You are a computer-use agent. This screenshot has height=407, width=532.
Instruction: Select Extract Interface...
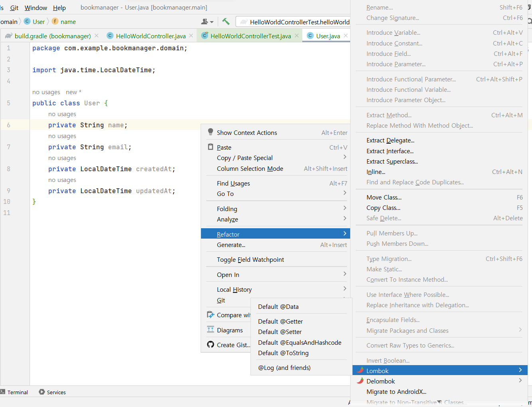(x=440, y=151)
